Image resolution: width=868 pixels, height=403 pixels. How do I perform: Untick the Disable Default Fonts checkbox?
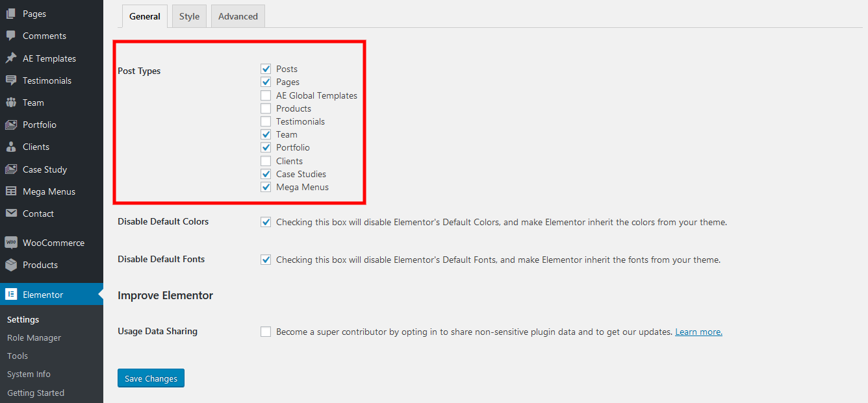(266, 260)
